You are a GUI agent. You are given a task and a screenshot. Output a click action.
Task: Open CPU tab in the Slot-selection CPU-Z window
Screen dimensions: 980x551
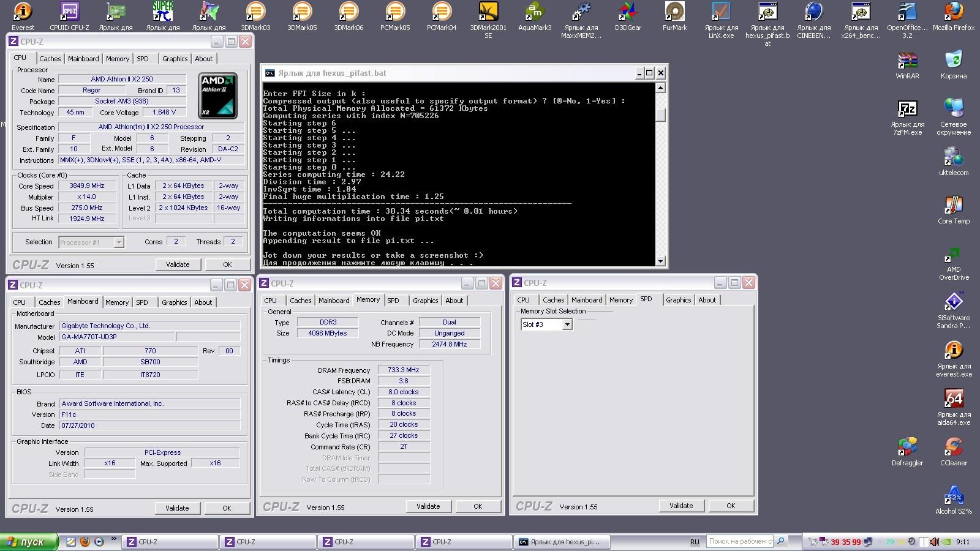[x=524, y=300]
